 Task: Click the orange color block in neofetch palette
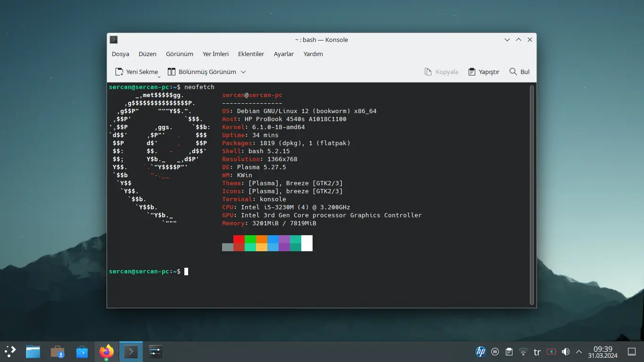262,239
